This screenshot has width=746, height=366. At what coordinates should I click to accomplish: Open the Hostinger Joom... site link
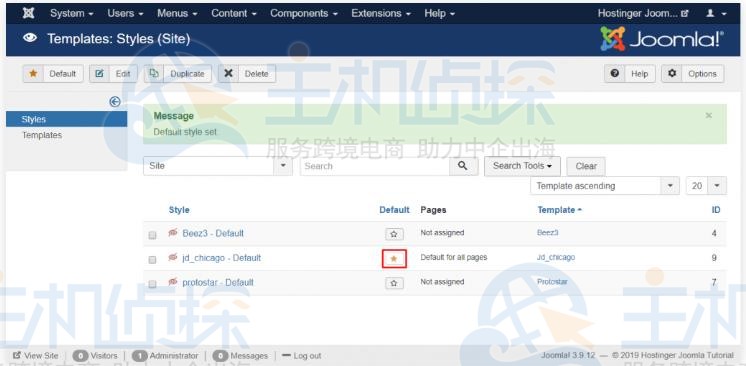click(643, 13)
